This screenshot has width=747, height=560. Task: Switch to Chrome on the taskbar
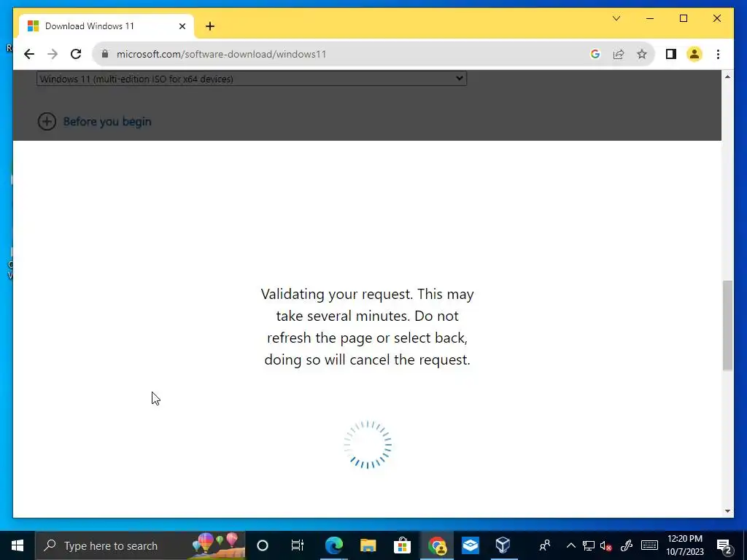437,545
